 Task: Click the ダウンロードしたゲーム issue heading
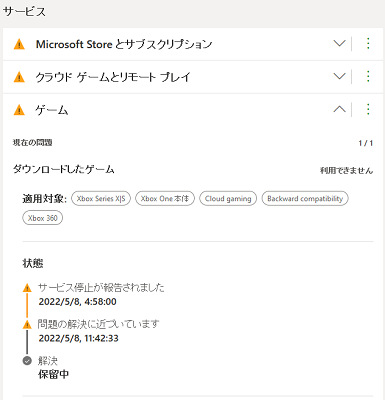[x=64, y=169]
